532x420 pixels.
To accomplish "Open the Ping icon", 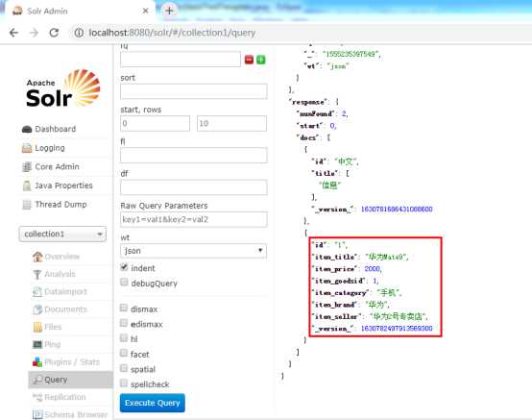I will pos(37,344).
